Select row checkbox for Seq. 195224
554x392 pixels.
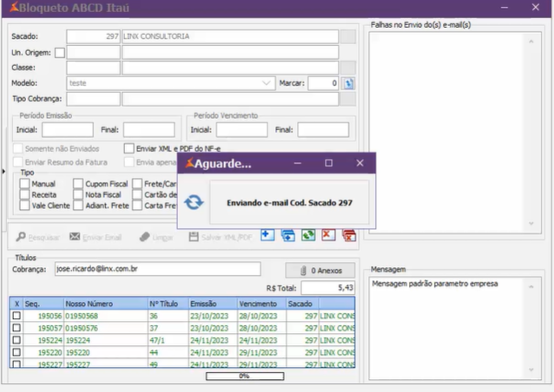tap(16, 340)
